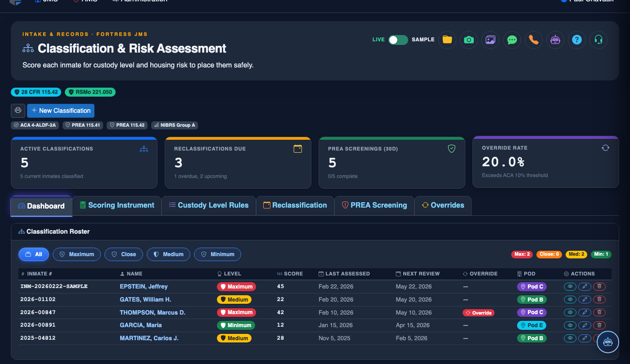Click the green camera icon
This screenshot has width=630, height=364.
coord(469,40)
